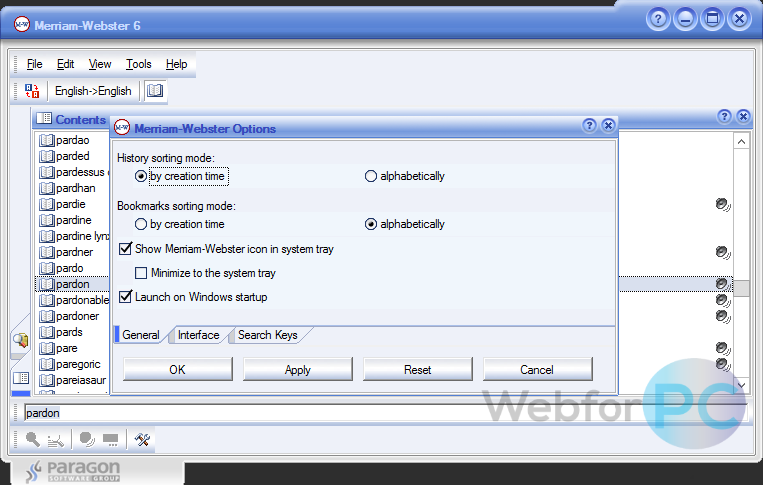This screenshot has height=485, width=763.
Task: Select the word pardo in Contents list
Action: tap(70, 268)
